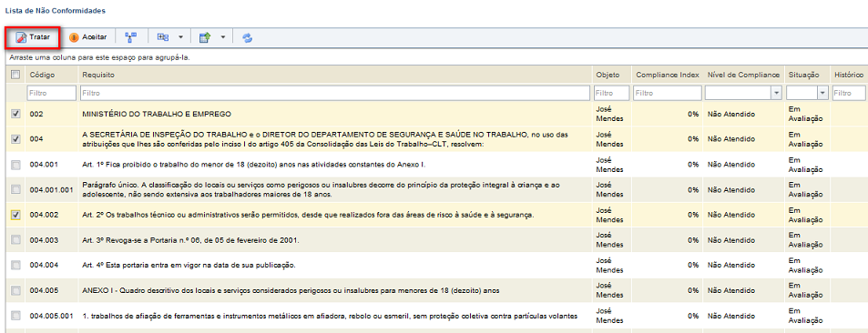This screenshot has width=868, height=333.
Task: Expand the export options arrow
Action: [x=222, y=37]
